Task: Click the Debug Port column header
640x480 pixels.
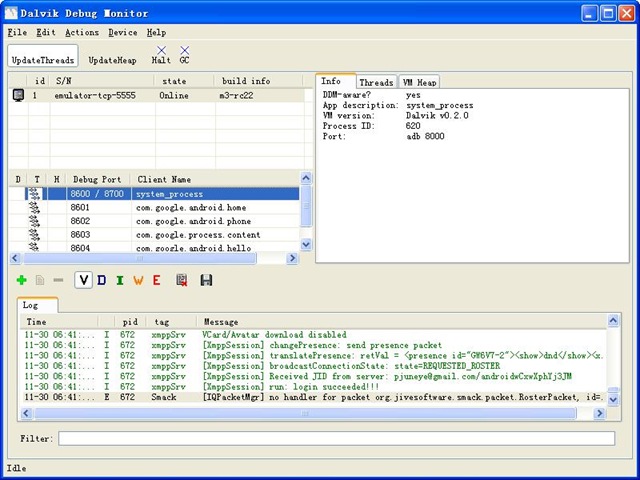Action: point(97,179)
